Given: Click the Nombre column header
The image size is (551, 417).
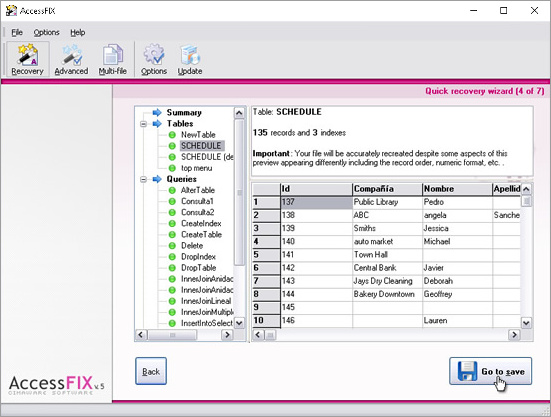Looking at the screenshot, I should click(x=457, y=189).
